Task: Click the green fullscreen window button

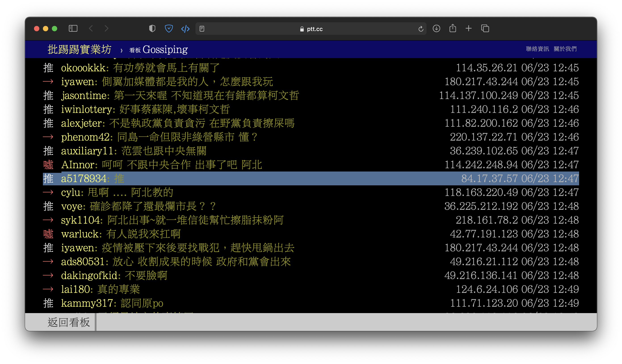Action: tap(55, 29)
